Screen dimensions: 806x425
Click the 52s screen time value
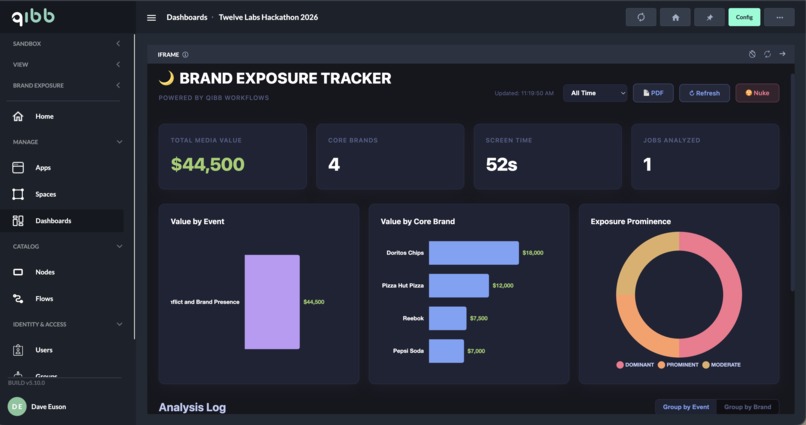click(x=501, y=164)
